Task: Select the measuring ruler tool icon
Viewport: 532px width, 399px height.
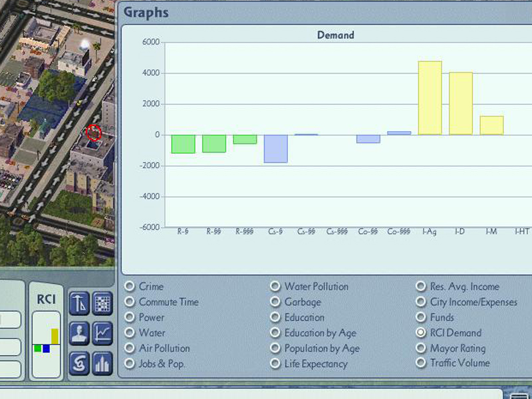Action: tap(78, 303)
